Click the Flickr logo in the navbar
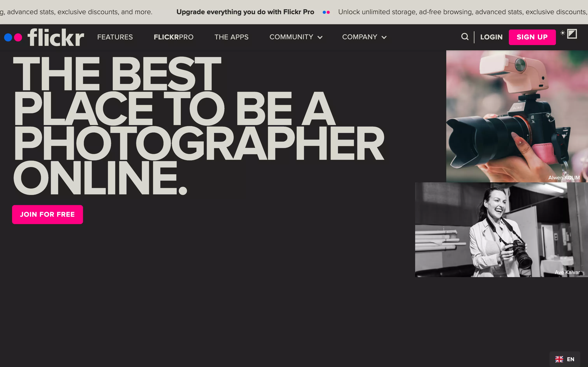Viewport: 588px width, 367px height. (56, 37)
